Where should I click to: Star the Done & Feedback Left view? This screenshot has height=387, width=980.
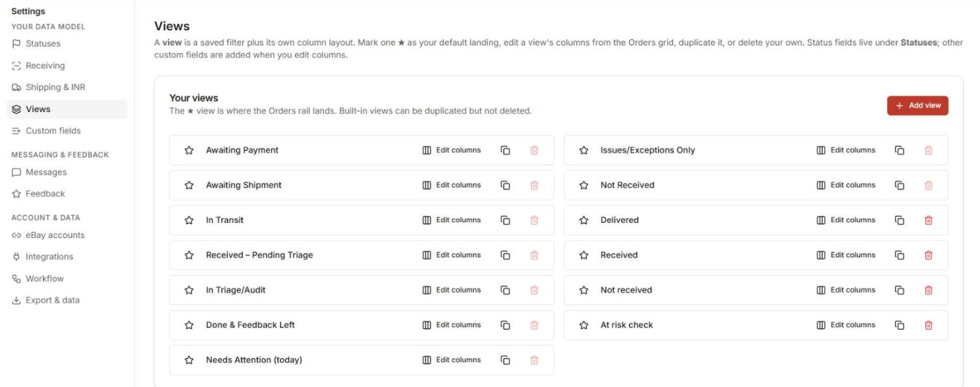[x=189, y=325]
